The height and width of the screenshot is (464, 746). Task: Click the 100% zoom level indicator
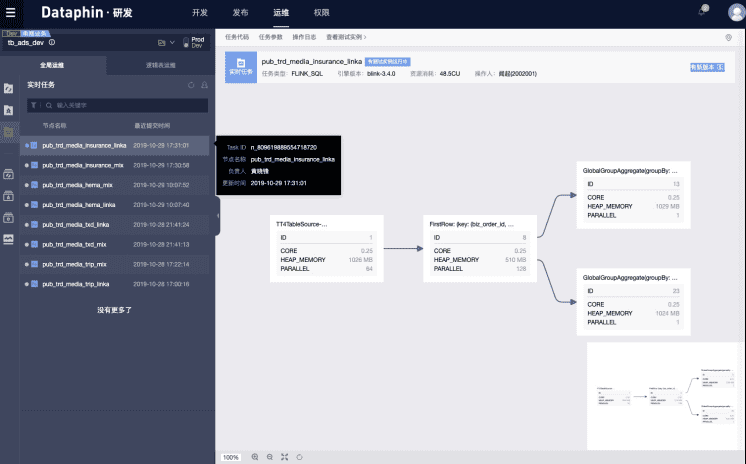coord(231,457)
